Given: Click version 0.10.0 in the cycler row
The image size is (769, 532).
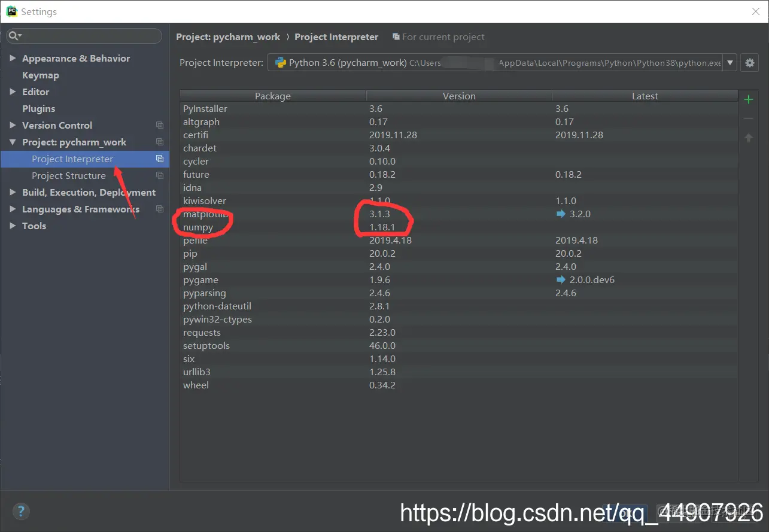Looking at the screenshot, I should click(x=382, y=161).
